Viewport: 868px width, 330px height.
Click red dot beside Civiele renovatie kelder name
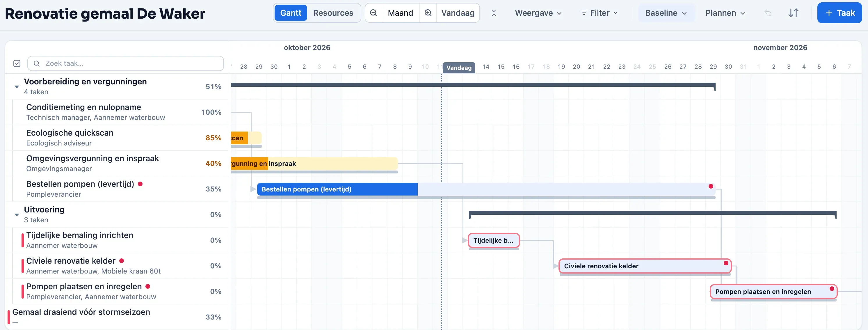pyautogui.click(x=122, y=260)
